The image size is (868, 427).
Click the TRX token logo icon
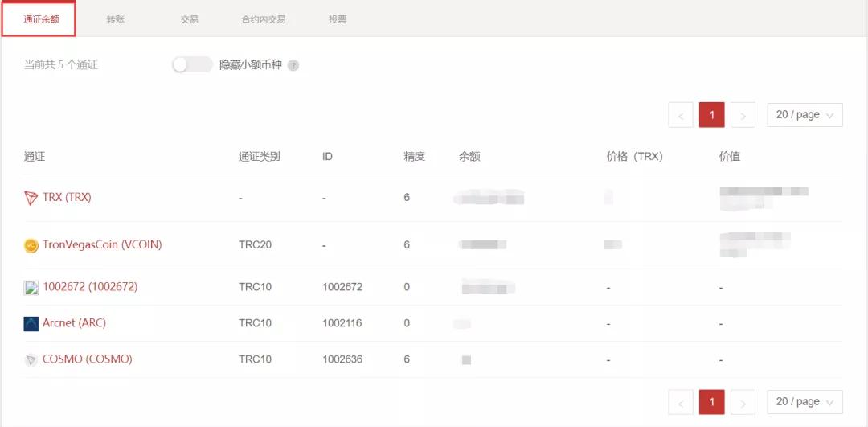(31, 198)
